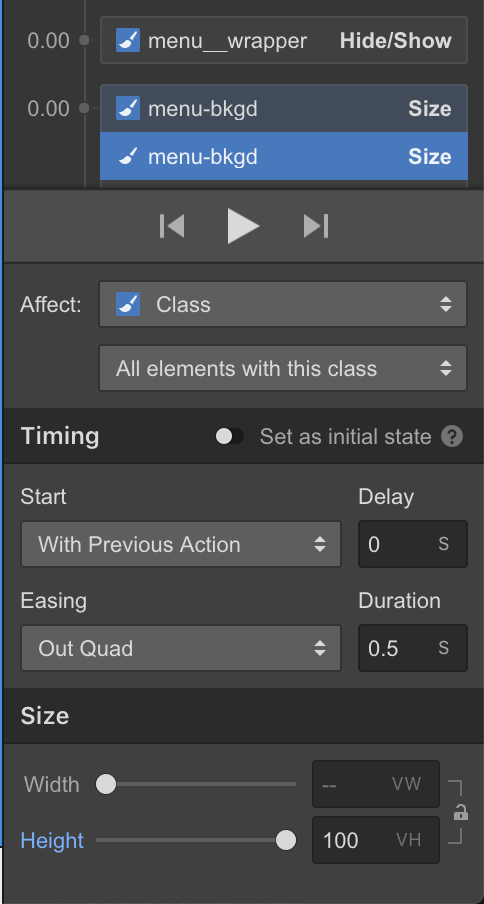Click the play animation preview button
Viewport: 484px width, 904px height.
pos(243,226)
